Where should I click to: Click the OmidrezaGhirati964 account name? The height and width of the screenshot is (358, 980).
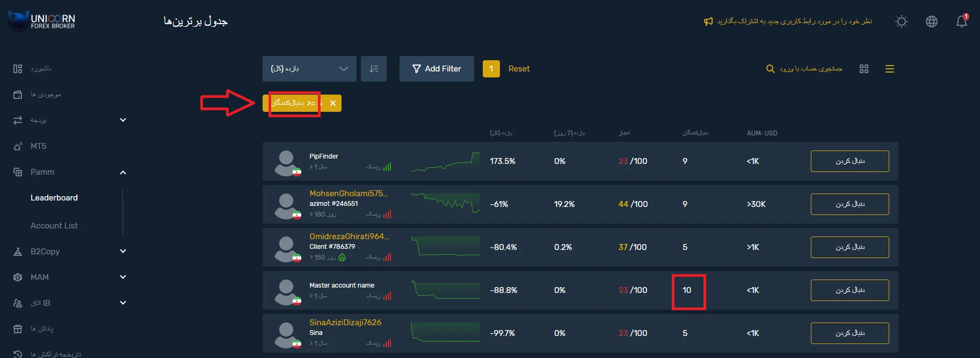pos(349,237)
